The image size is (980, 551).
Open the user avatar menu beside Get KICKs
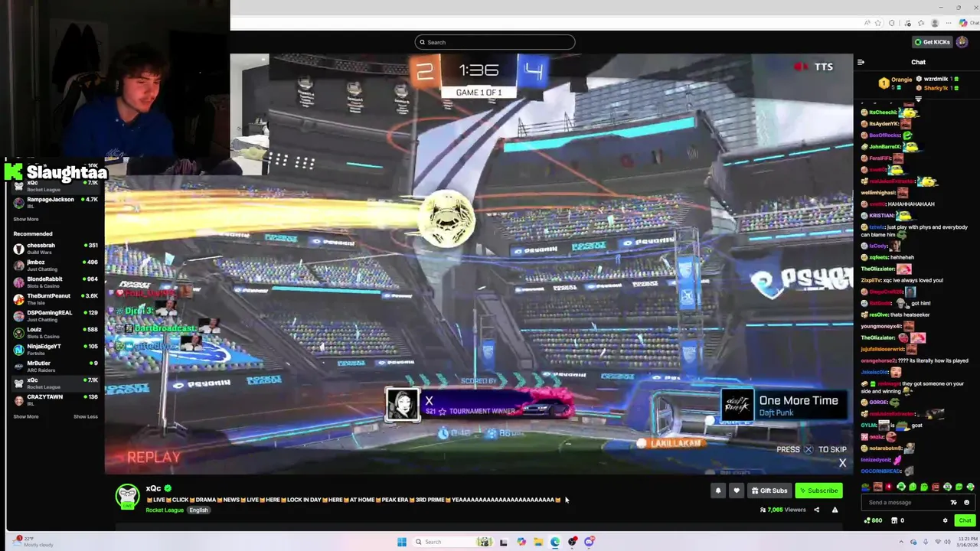[x=962, y=42]
